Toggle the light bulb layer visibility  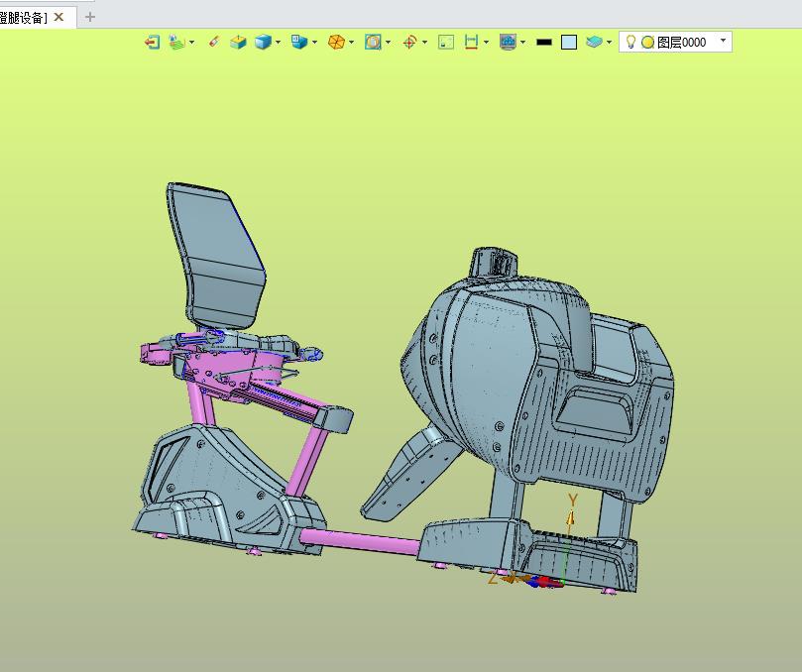[x=630, y=42]
